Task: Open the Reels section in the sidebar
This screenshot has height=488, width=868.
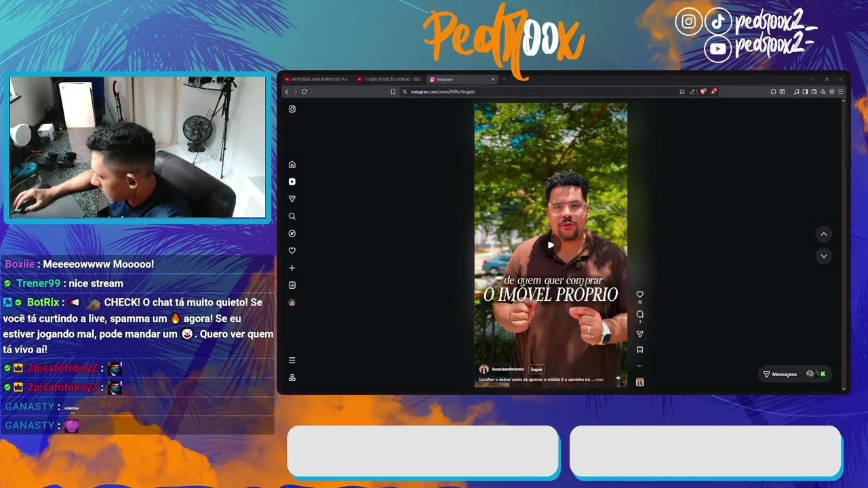Action: click(x=292, y=182)
